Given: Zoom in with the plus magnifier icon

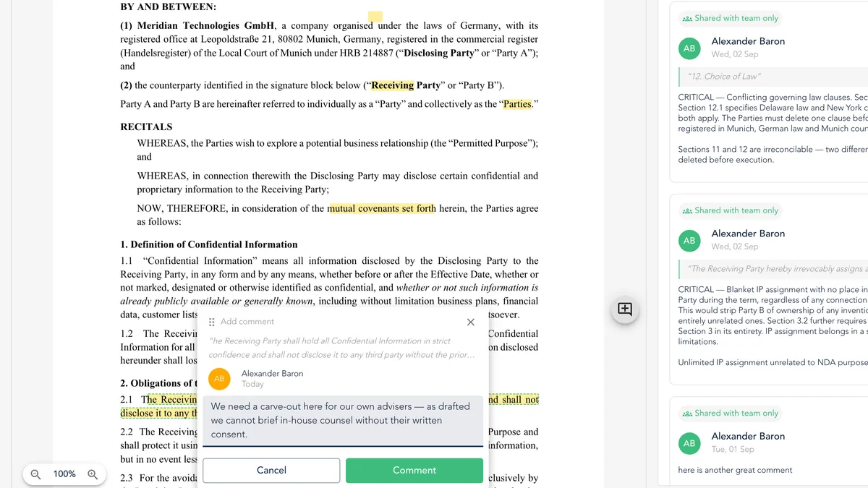Looking at the screenshot, I should coord(93,474).
